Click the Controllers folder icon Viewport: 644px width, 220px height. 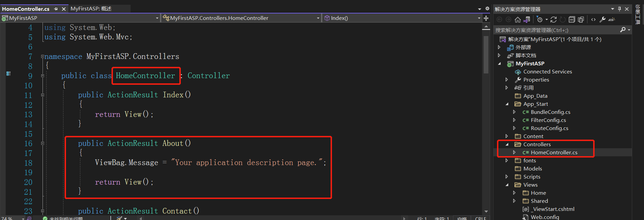518,145
